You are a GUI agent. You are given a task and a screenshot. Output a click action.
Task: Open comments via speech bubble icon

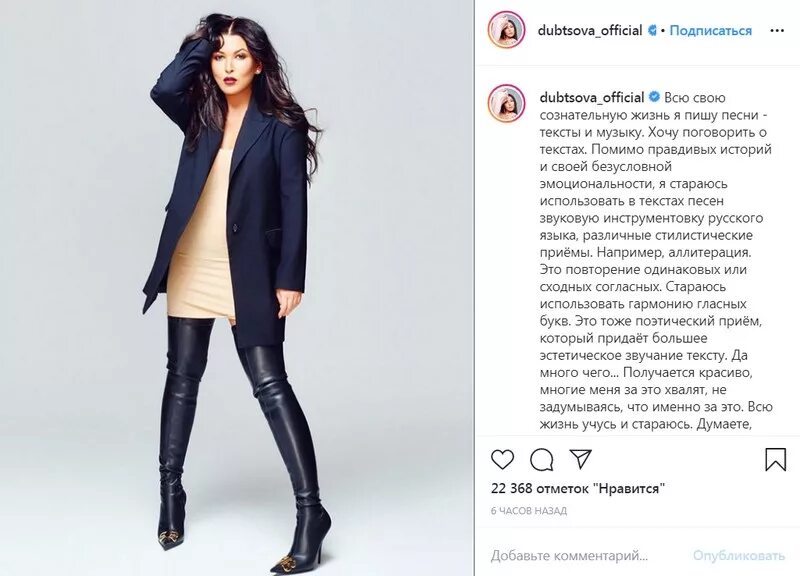point(541,460)
